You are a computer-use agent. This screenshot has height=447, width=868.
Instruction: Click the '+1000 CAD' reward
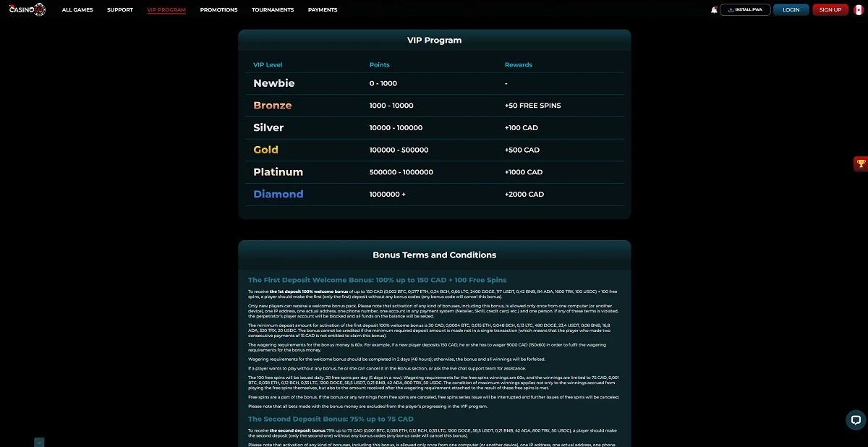click(x=524, y=172)
